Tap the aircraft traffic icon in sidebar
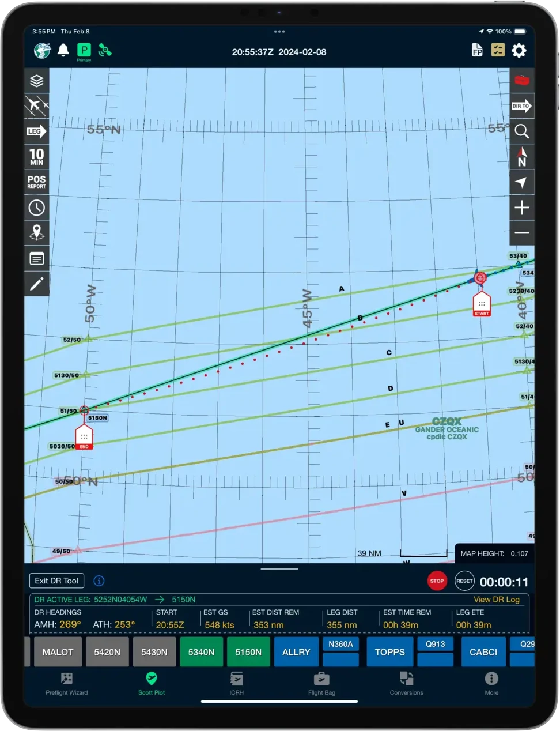This screenshot has height=731, width=560. coord(37,106)
